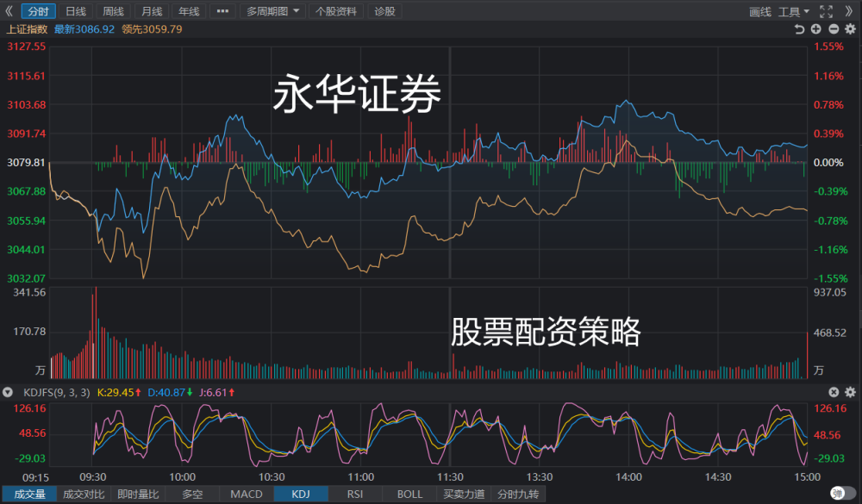Expand right panel with double chevron

[x=849, y=11]
